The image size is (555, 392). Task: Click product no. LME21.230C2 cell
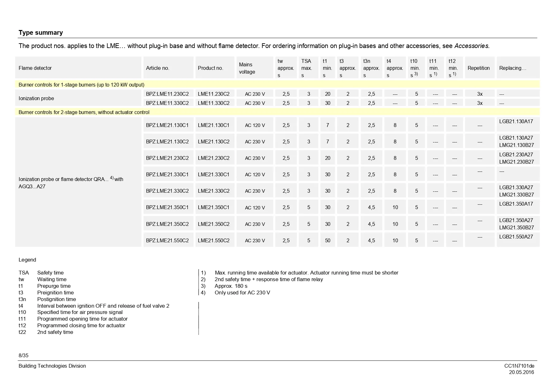click(x=213, y=158)
